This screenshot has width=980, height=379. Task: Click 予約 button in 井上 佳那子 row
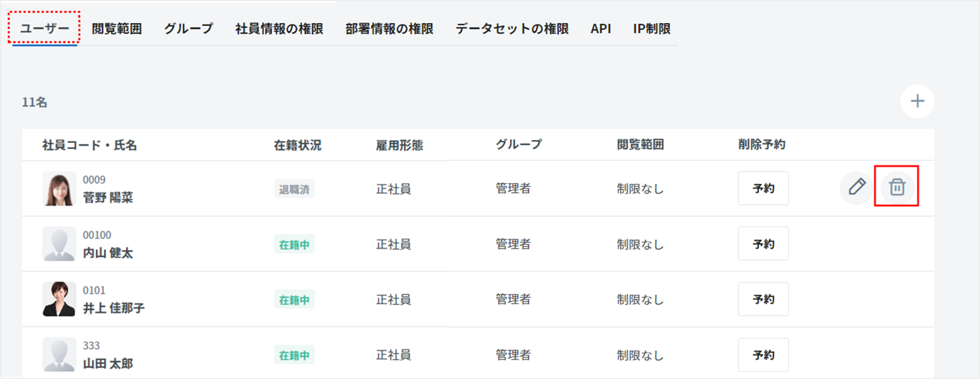click(x=763, y=299)
